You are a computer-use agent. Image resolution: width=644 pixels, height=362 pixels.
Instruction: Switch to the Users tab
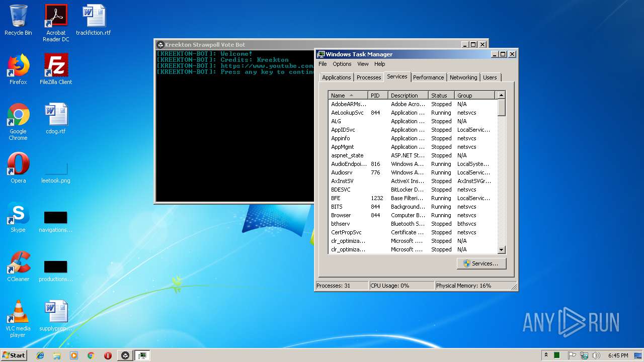[490, 77]
